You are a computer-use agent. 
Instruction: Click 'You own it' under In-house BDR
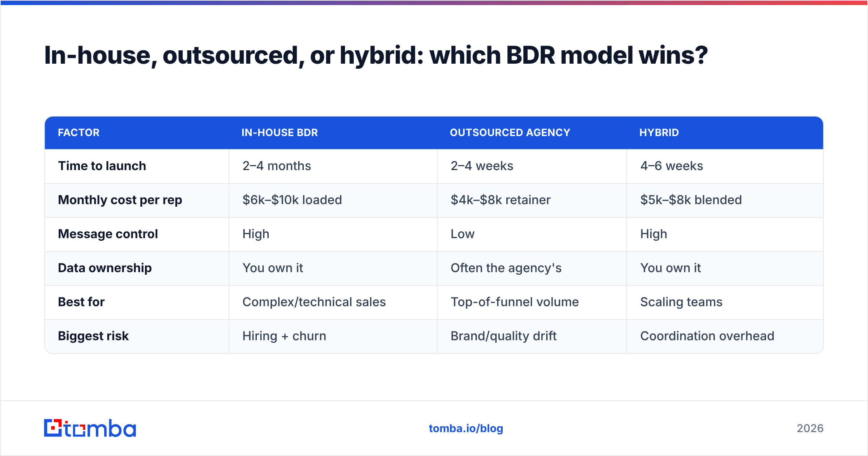[x=273, y=268]
